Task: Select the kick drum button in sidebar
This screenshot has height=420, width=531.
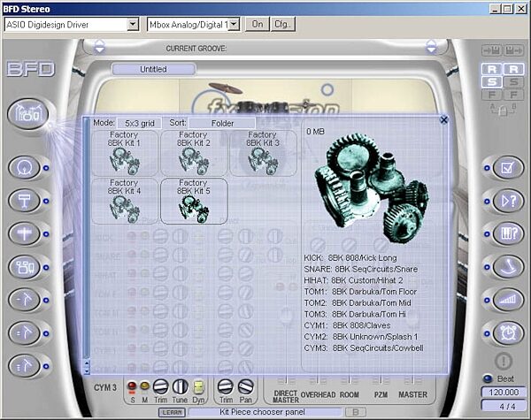Action: [25, 167]
